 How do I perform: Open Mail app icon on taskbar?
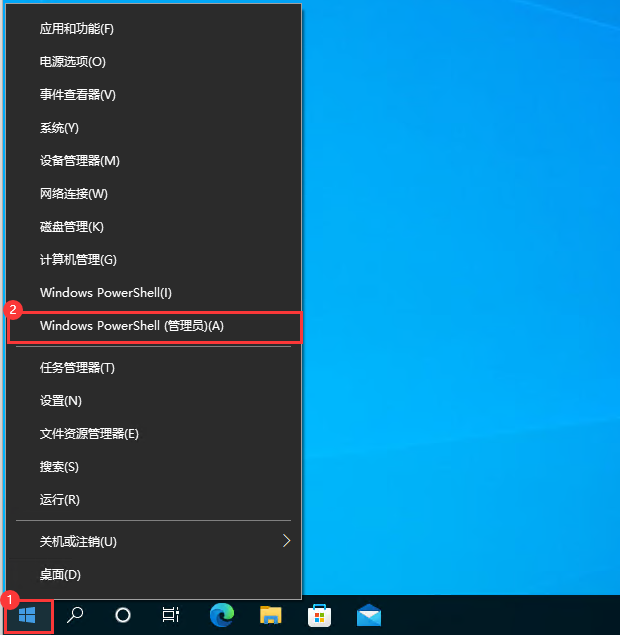[x=369, y=615]
